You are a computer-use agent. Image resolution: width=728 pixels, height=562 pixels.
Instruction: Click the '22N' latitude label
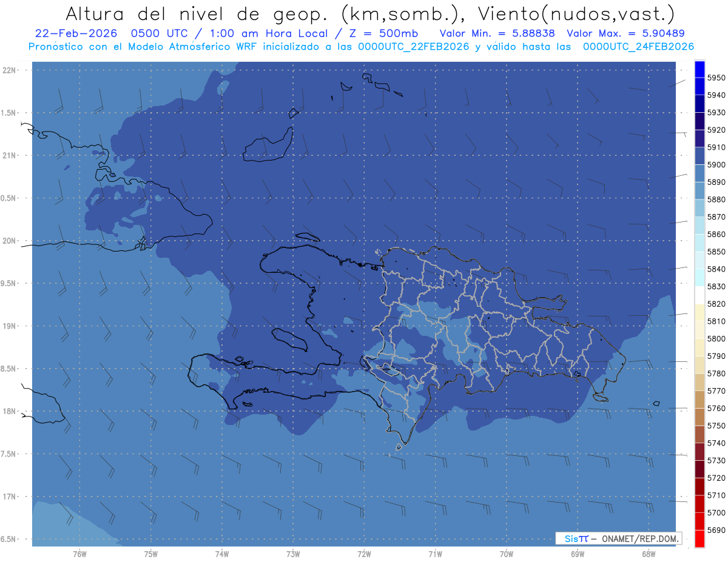(x=8, y=70)
